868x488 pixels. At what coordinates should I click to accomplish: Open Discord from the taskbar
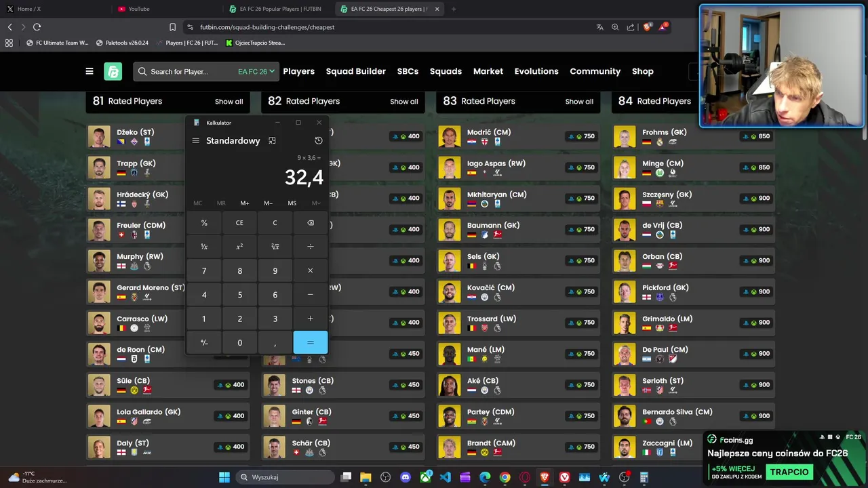tap(406, 477)
